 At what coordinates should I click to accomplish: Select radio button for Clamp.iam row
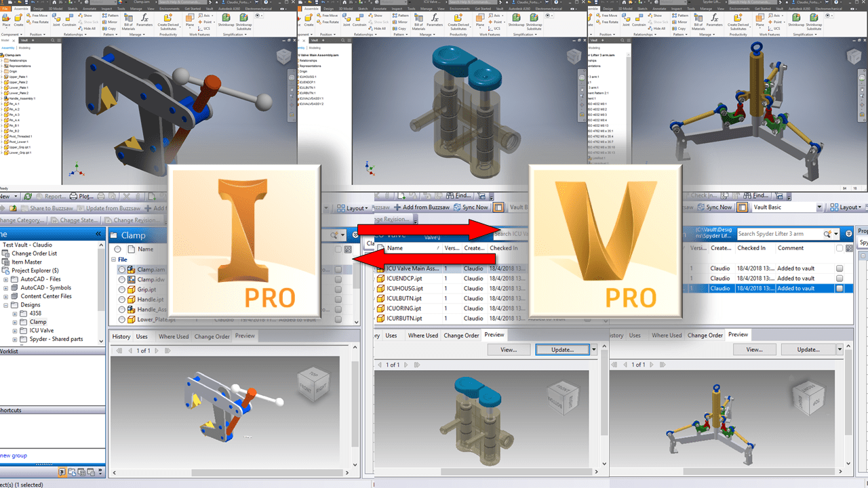pyautogui.click(x=122, y=270)
